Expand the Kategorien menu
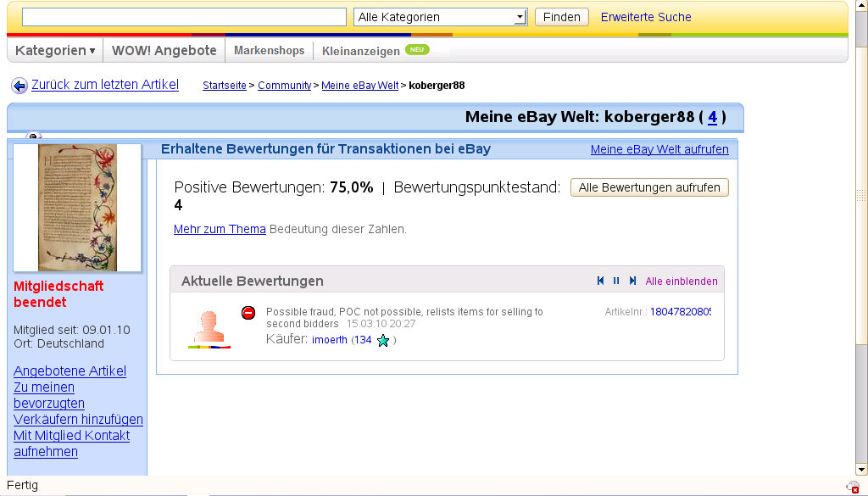The width and height of the screenshot is (868, 496). pos(55,50)
